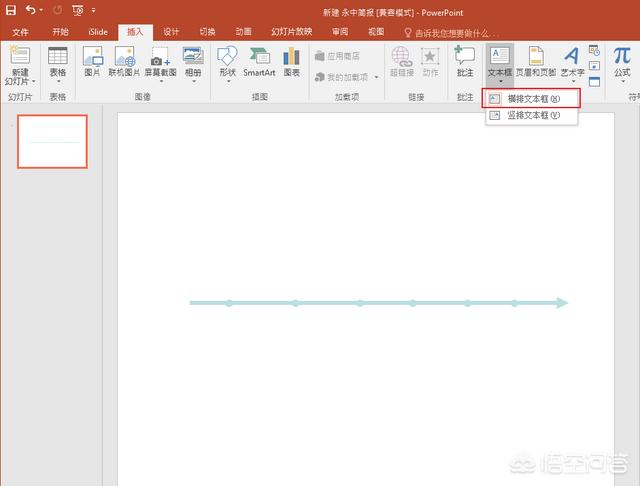Image resolution: width=640 pixels, height=486 pixels.
Task: Switch to the 设计 design tab
Action: click(x=171, y=32)
